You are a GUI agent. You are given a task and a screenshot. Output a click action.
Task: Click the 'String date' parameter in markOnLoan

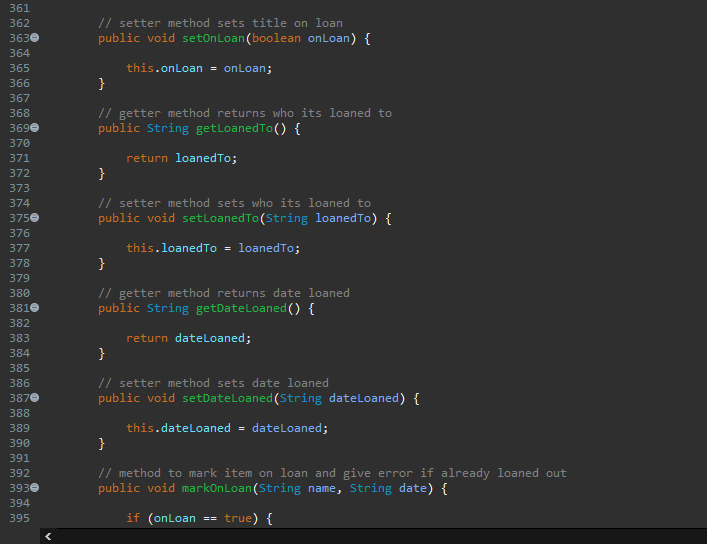[388, 488]
